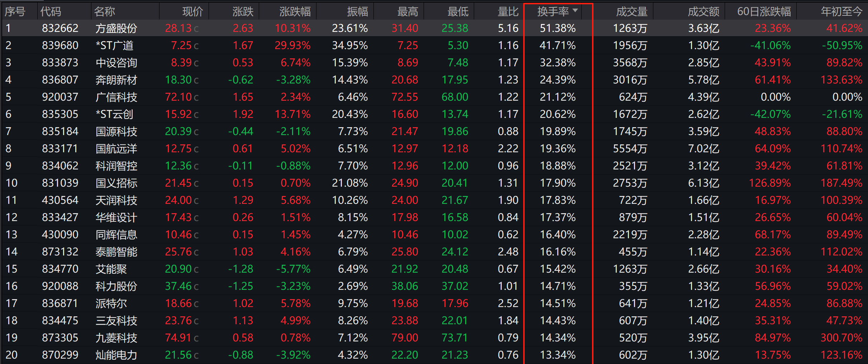This screenshot has height=364, width=868.
Task: Click year-to-date value 300.70%
Action: point(841,338)
